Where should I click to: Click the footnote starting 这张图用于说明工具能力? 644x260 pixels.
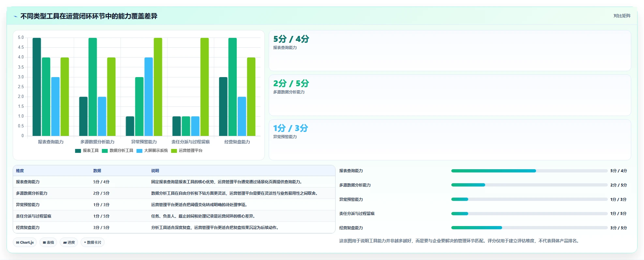[459, 241]
